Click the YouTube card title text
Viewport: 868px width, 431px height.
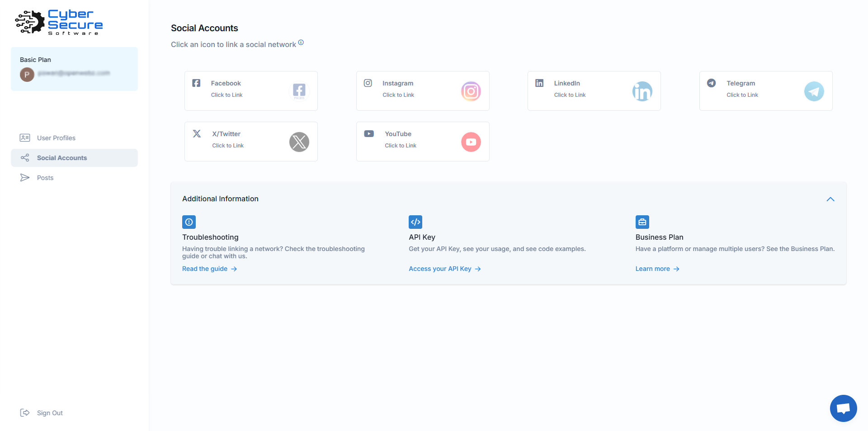pos(398,134)
